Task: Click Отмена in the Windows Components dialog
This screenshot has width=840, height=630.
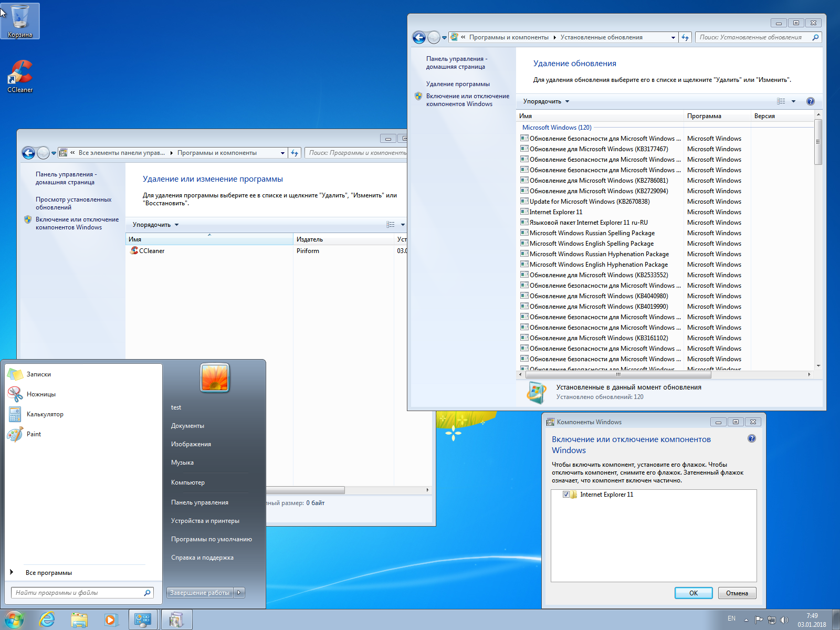Action: [x=737, y=593]
